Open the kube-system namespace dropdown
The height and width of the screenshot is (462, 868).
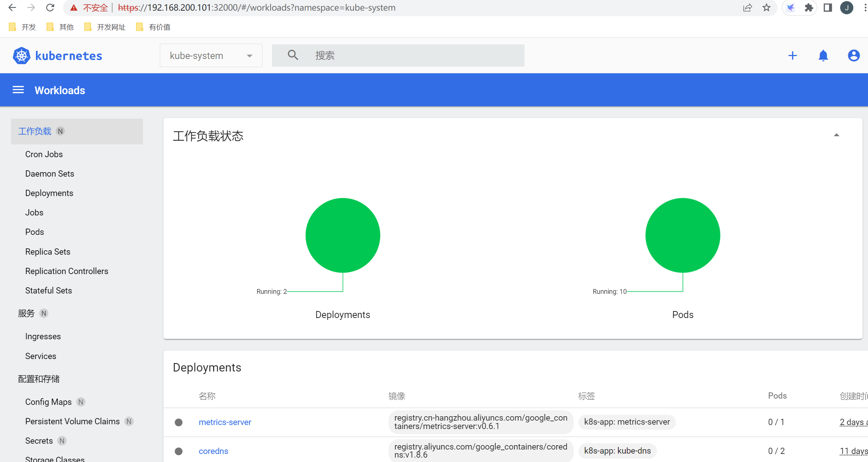pos(211,55)
